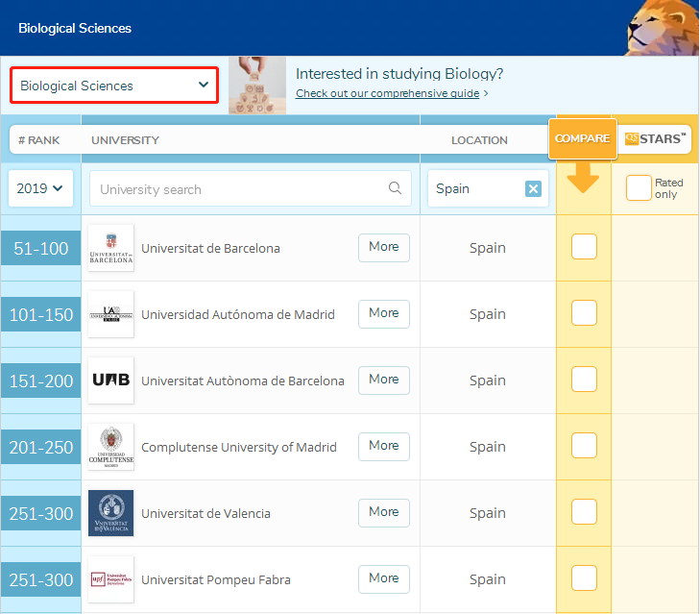Viewport: 700px width, 614px height.
Task: Open Universidad Autónoma de Madrid name link
Action: (x=238, y=314)
